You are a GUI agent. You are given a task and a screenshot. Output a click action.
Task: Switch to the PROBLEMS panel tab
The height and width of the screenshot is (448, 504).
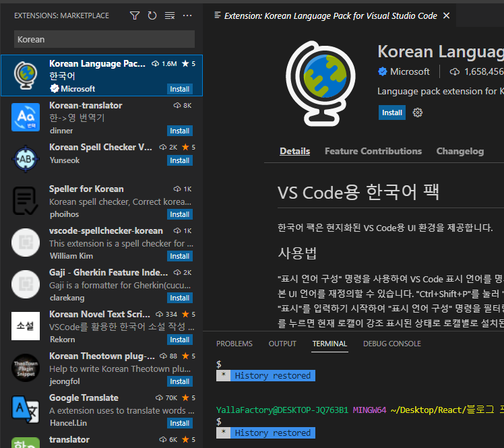(234, 344)
